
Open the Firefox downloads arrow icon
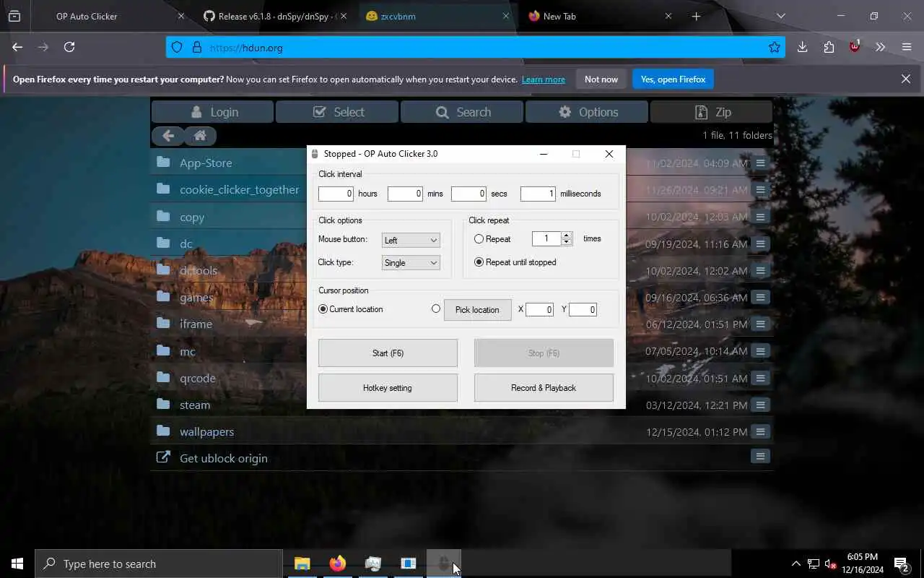(x=802, y=47)
